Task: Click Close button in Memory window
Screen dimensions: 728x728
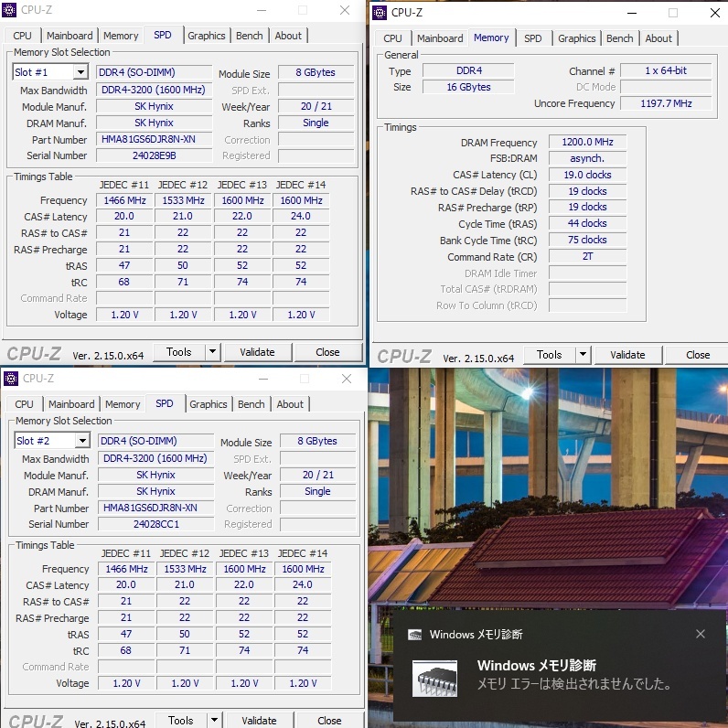Action: point(698,355)
